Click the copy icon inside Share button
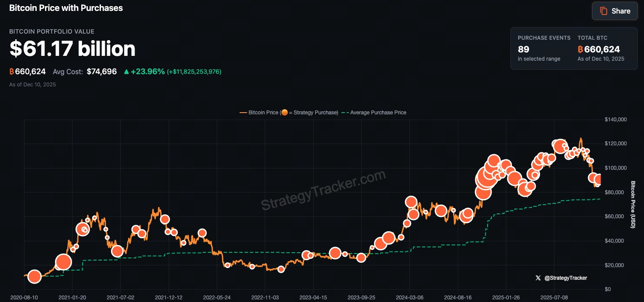Image resolution: width=644 pixels, height=302 pixels. tap(604, 11)
